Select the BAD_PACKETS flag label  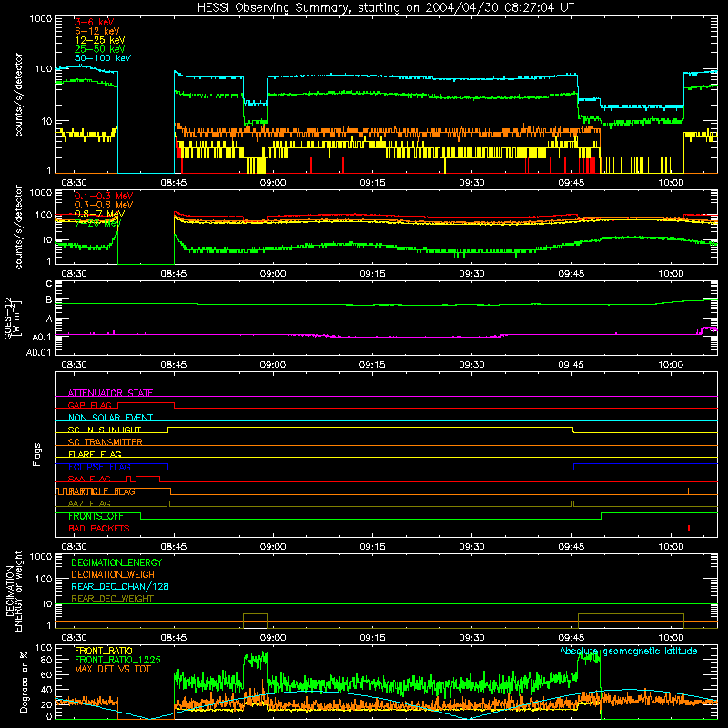tap(99, 528)
